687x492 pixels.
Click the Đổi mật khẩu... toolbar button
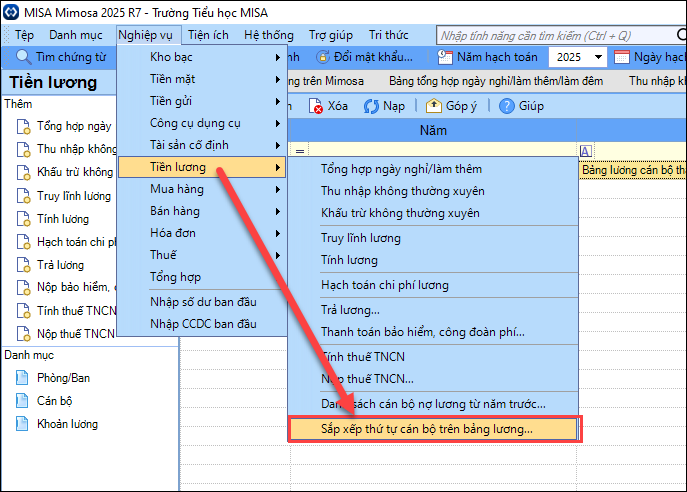(x=365, y=57)
